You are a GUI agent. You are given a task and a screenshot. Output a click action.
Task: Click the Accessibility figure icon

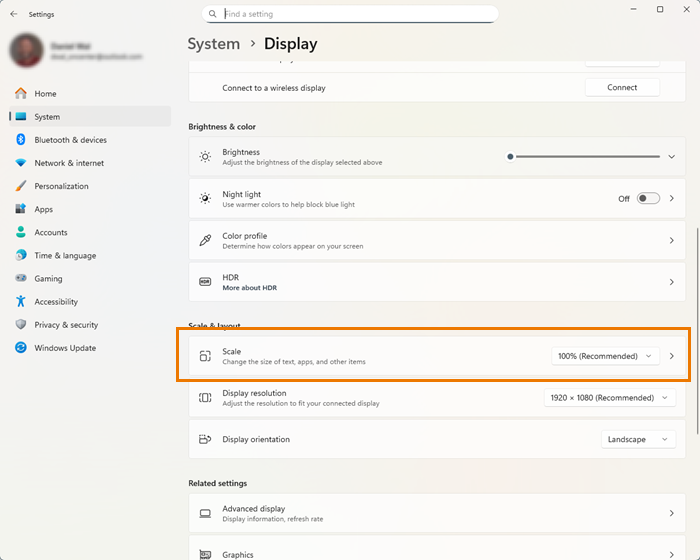pyautogui.click(x=21, y=301)
